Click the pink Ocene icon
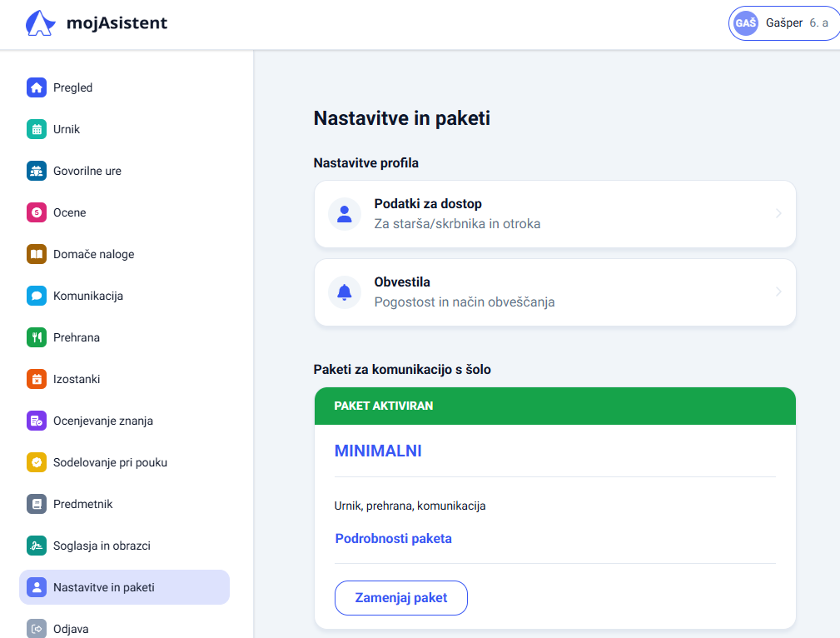 37,212
